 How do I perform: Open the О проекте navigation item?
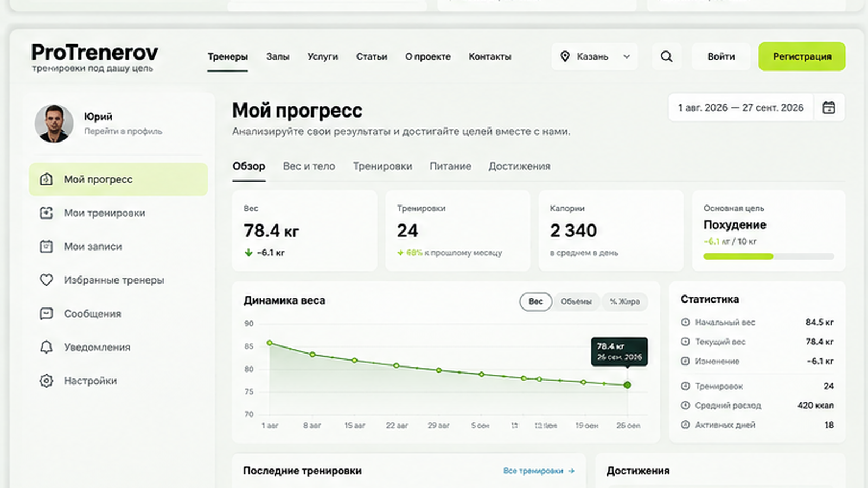[x=428, y=56]
